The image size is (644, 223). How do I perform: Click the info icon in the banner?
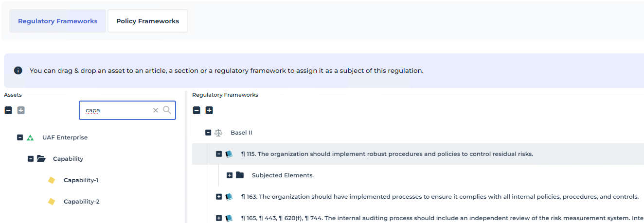click(18, 70)
